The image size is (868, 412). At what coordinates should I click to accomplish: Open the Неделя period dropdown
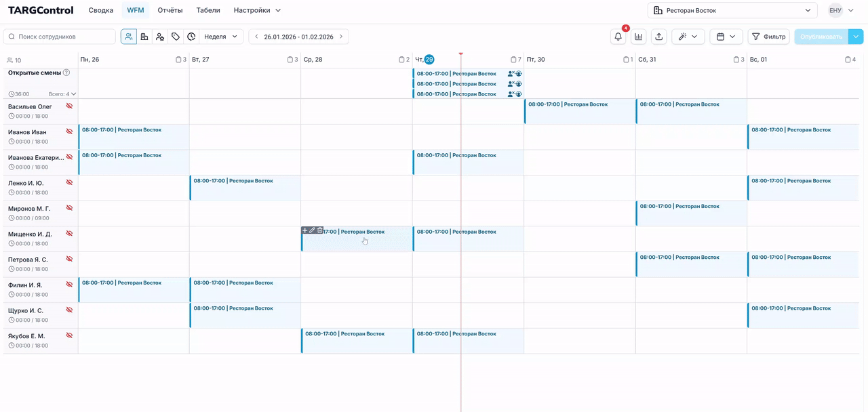pos(221,37)
